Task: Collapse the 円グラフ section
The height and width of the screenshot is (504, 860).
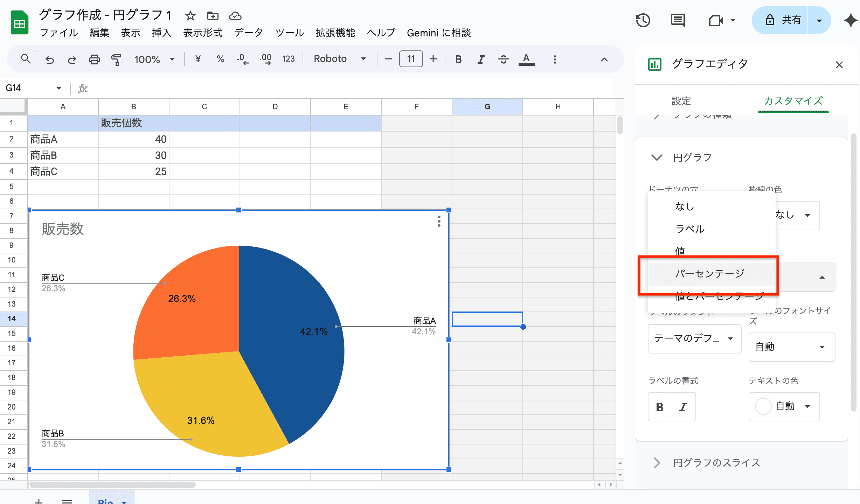Action: click(x=657, y=157)
